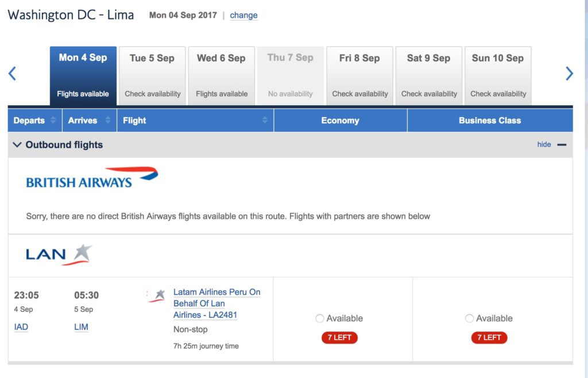
Task: Click the previous week left arrow
Action: click(12, 74)
